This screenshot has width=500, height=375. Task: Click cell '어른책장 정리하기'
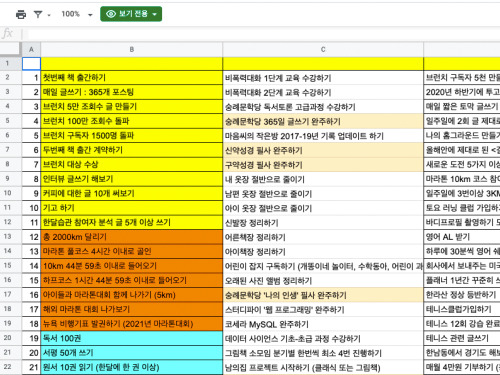(x=323, y=237)
